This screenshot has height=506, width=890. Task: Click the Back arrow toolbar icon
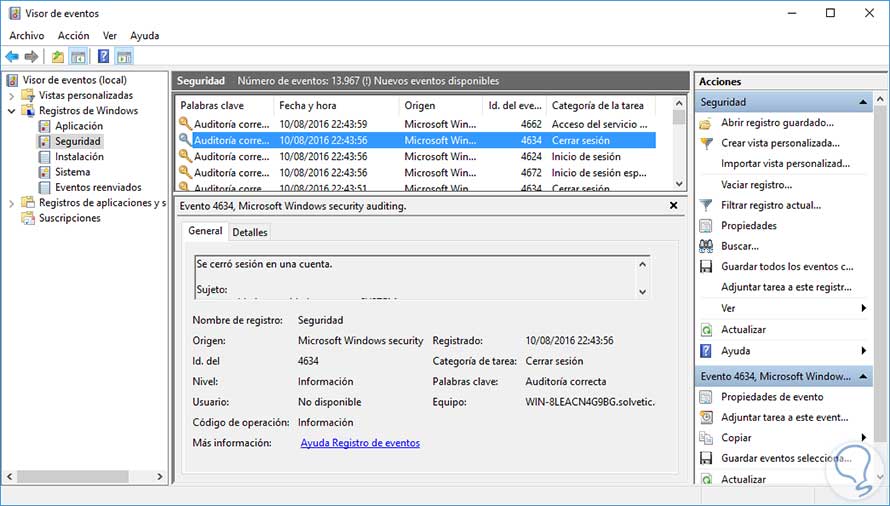pos(12,57)
